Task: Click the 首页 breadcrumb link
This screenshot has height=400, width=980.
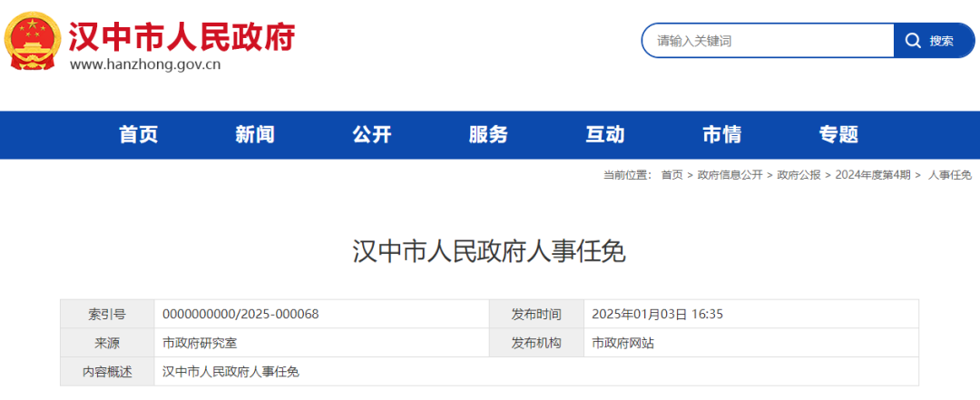Action: pos(671,175)
